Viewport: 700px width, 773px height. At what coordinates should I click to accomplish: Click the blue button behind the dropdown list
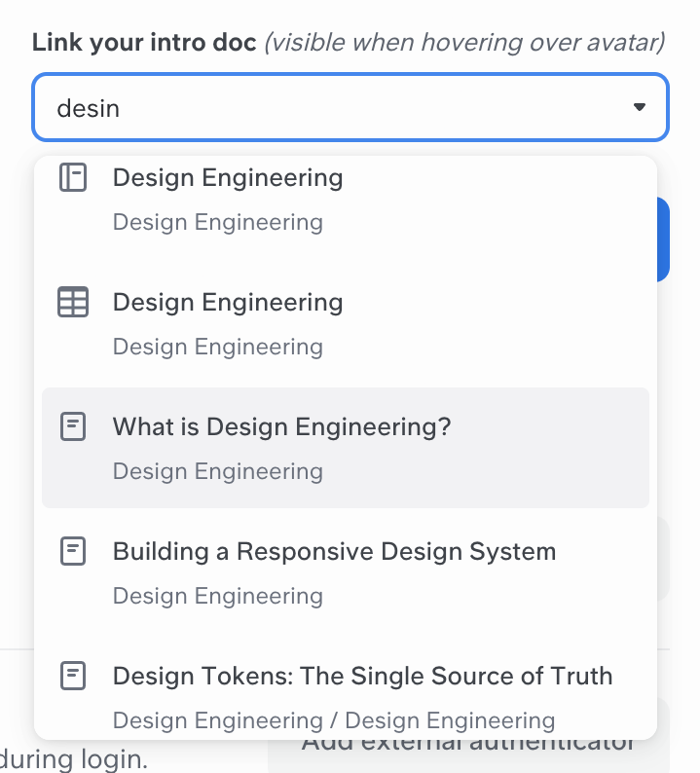pos(663,239)
